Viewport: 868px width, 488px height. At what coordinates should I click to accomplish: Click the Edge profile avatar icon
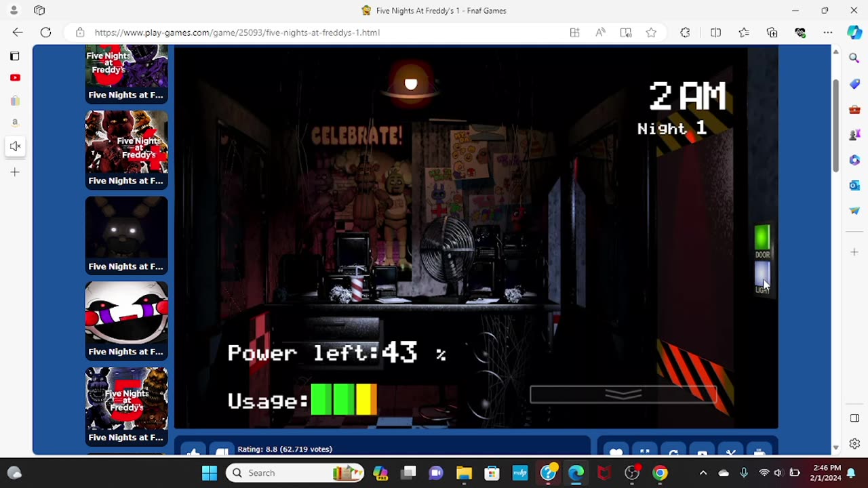[x=14, y=10]
